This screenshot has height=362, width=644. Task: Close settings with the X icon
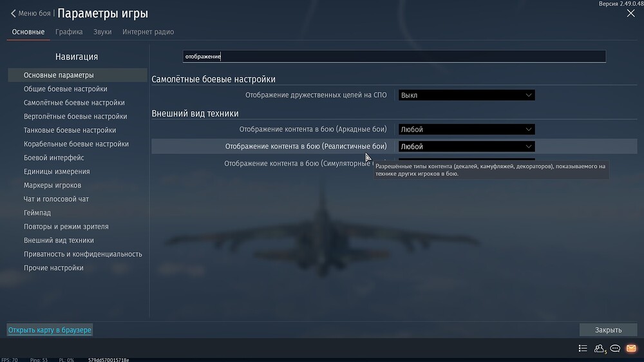[x=630, y=14]
